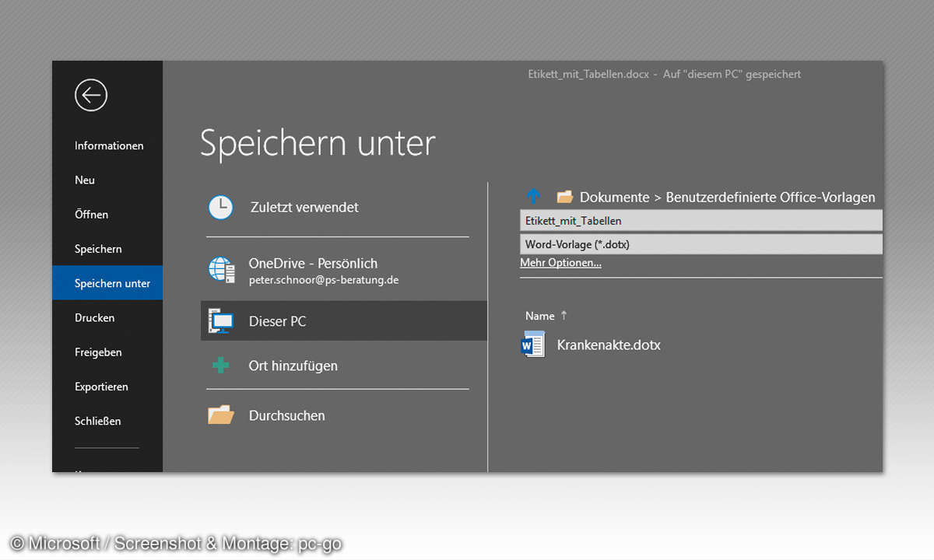Select Drucken in the left menu
This screenshot has width=934, height=560.
[94, 317]
